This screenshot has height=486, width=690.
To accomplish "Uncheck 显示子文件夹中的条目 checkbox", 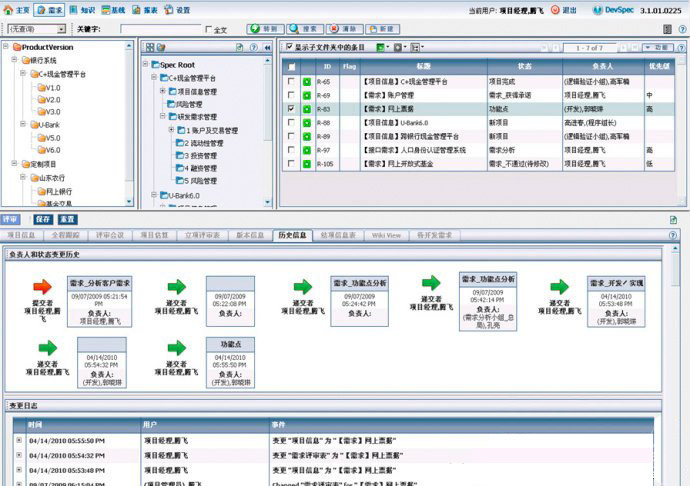I will pyautogui.click(x=289, y=47).
